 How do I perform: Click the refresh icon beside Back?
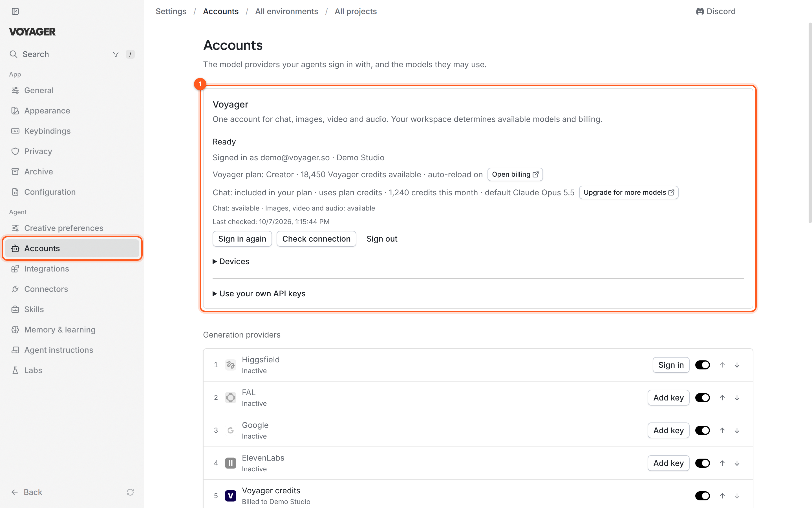[x=130, y=492]
